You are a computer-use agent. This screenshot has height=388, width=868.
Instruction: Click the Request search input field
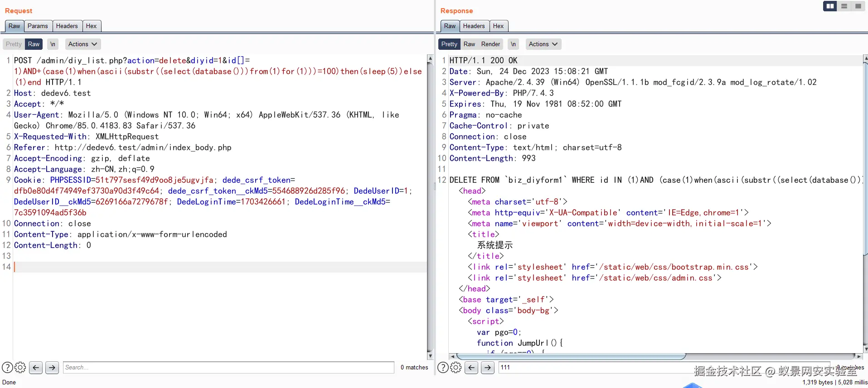coord(228,367)
